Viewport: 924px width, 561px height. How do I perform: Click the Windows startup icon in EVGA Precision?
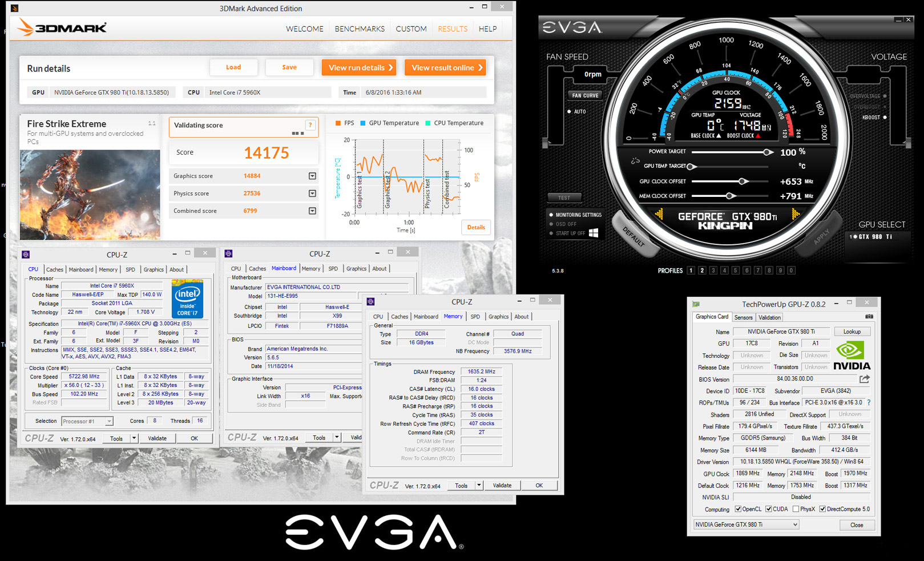coord(594,233)
